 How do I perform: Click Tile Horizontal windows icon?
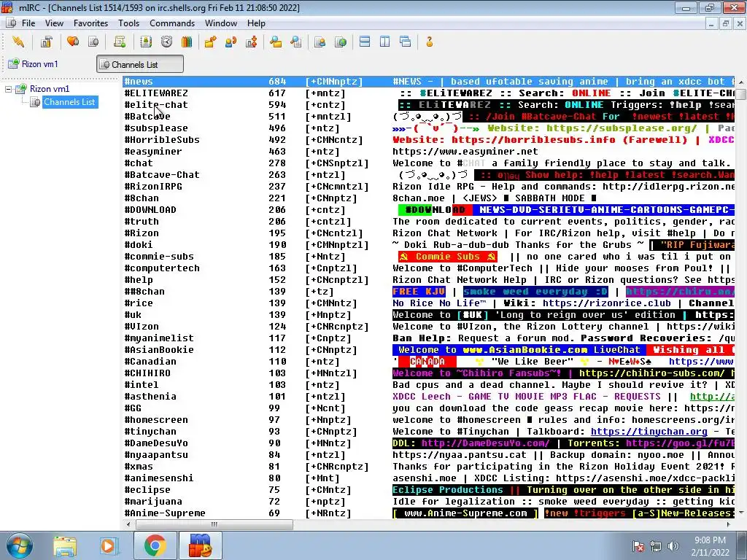pyautogui.click(x=365, y=42)
